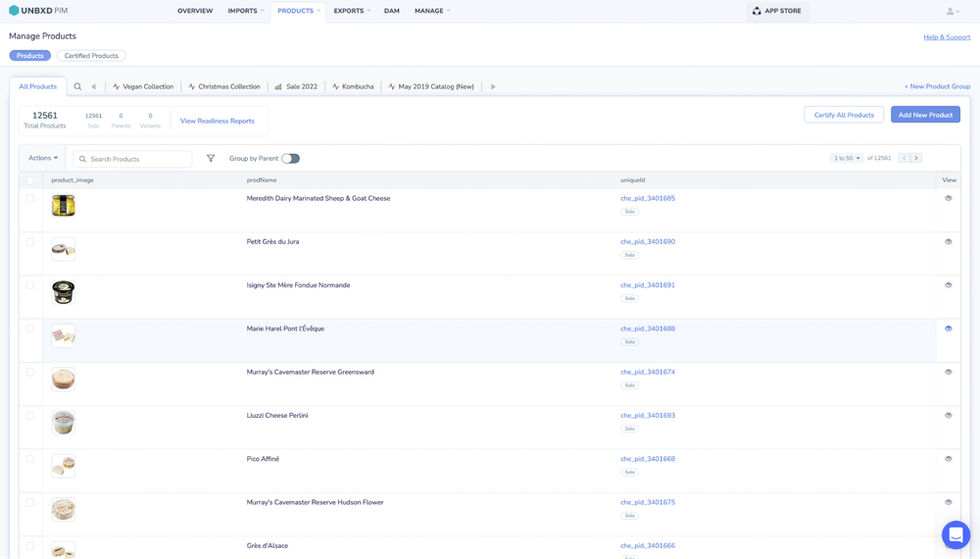Check the Petit Grès du Jura row
This screenshot has height=559, width=980.
(30, 241)
